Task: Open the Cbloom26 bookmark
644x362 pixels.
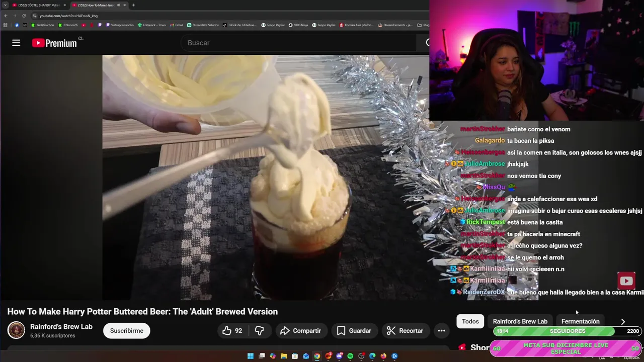Action: click(x=68, y=25)
